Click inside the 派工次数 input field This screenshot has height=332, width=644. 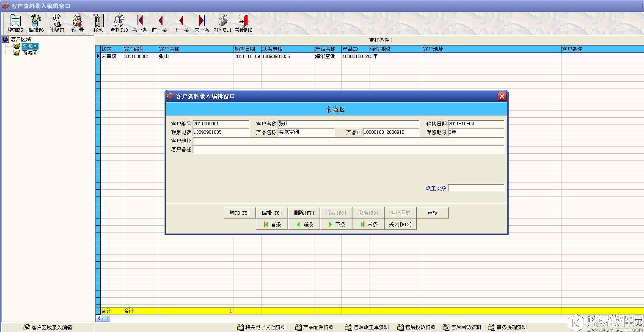pyautogui.click(x=476, y=188)
